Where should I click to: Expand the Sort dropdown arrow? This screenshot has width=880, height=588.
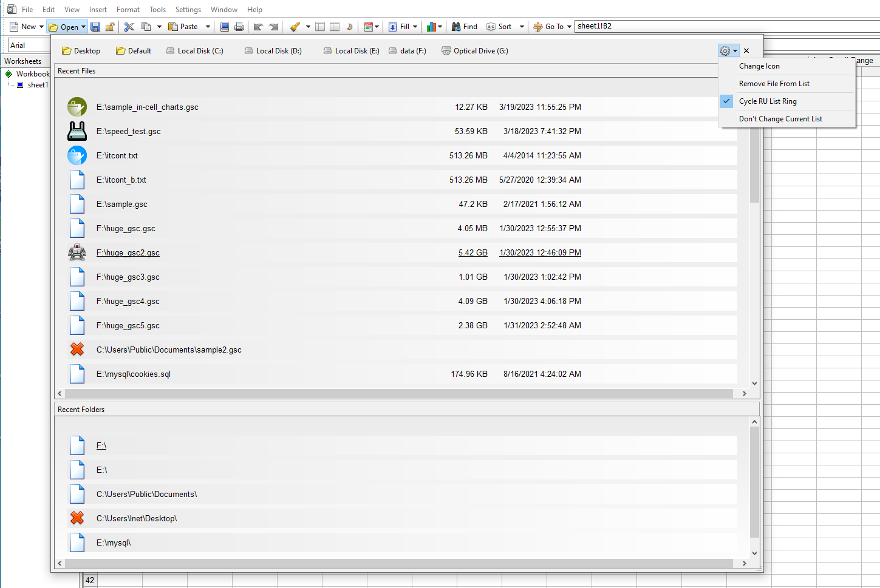(x=522, y=27)
